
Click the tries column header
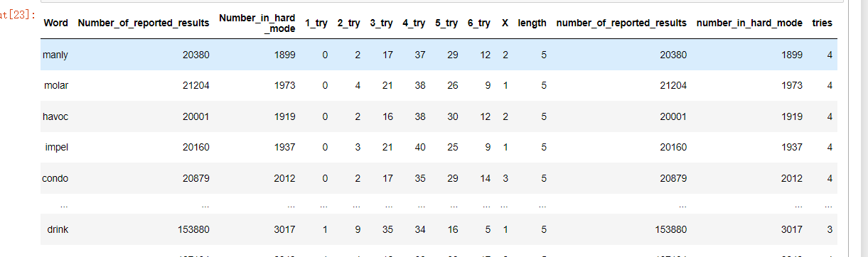(x=823, y=23)
